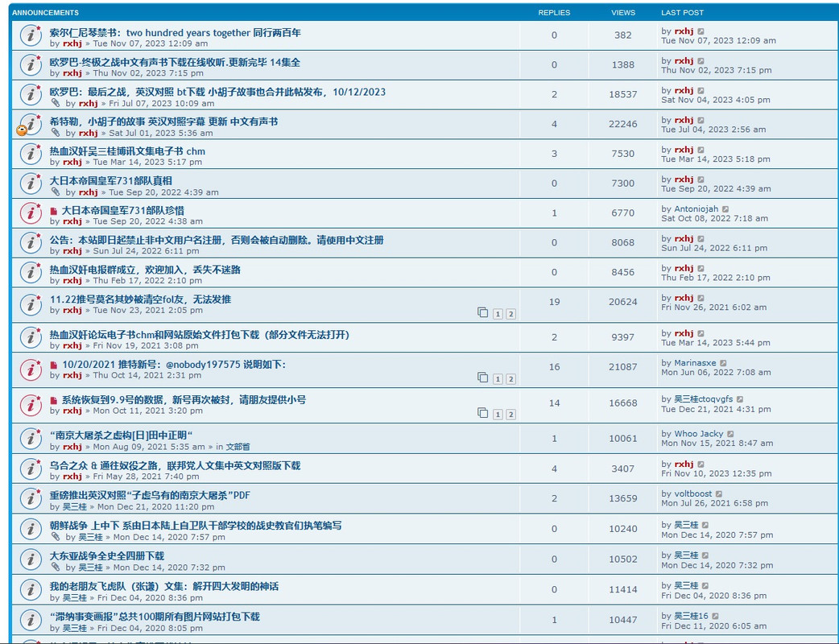Open topic '重磅推出英汉对照...PDF'
The image size is (839, 644).
click(150, 495)
